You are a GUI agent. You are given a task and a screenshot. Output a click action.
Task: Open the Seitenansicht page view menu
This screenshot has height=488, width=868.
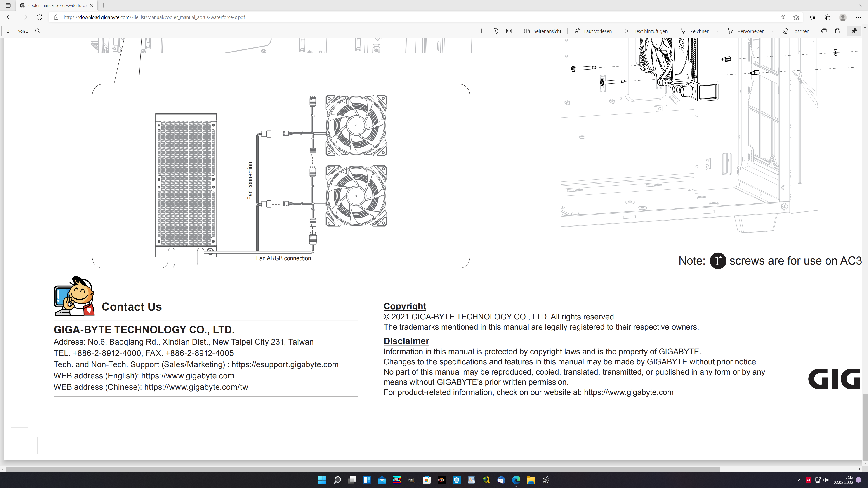(542, 31)
